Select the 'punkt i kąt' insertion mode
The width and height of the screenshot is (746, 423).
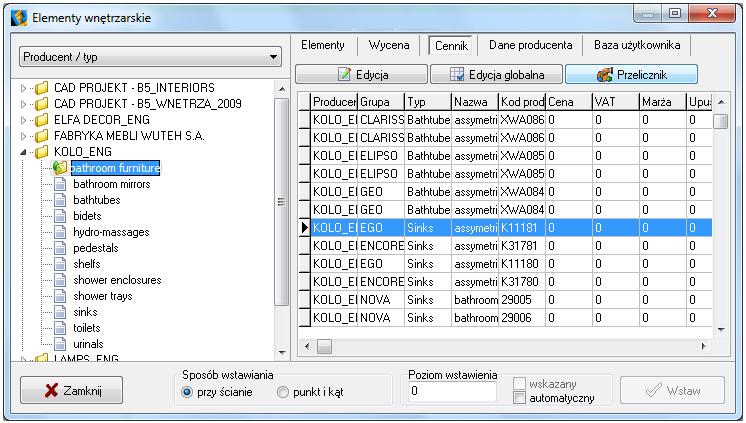[x=283, y=392]
